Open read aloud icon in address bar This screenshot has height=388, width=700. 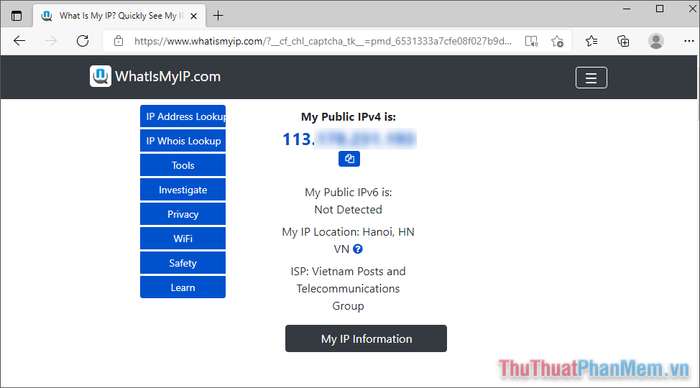click(531, 41)
